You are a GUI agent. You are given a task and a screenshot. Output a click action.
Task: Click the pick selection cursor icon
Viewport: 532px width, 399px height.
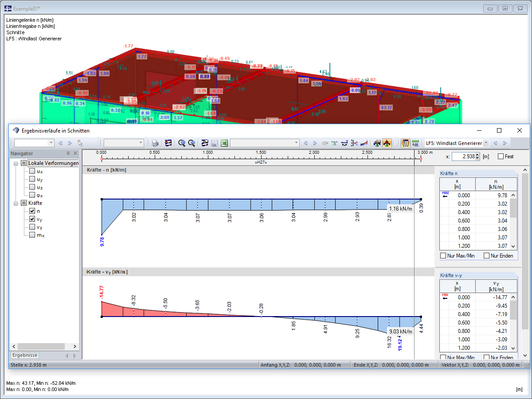[x=80, y=143]
